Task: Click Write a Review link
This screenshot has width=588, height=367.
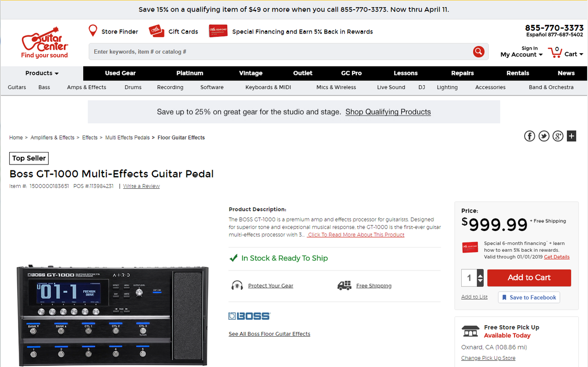Action: [x=141, y=186]
